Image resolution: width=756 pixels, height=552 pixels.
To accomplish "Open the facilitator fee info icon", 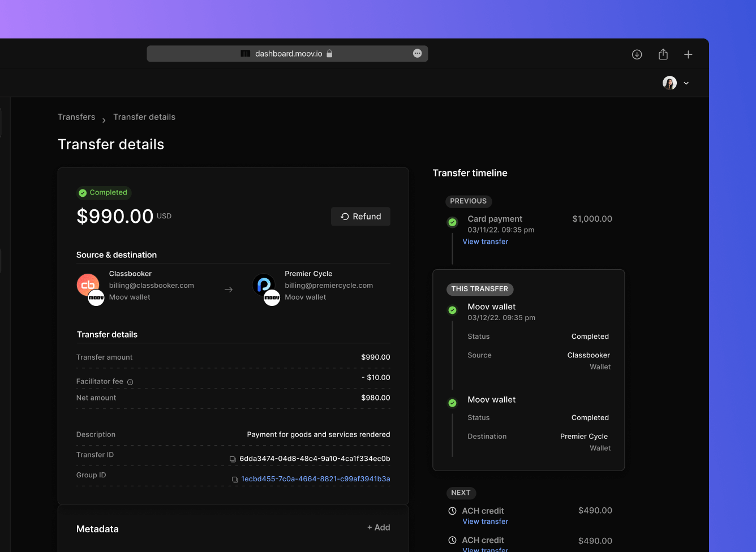I will (x=131, y=382).
